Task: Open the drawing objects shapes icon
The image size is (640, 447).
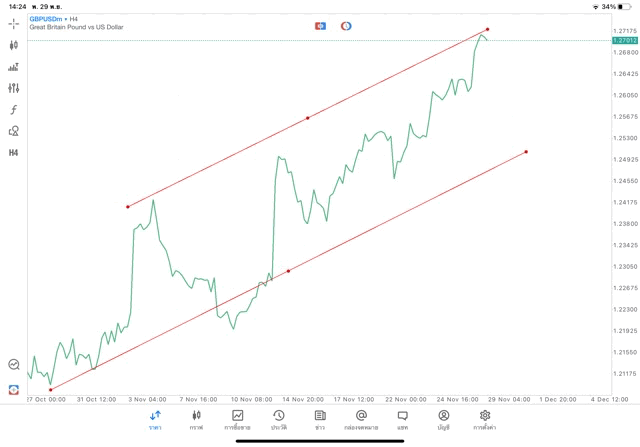Action: tap(14, 131)
